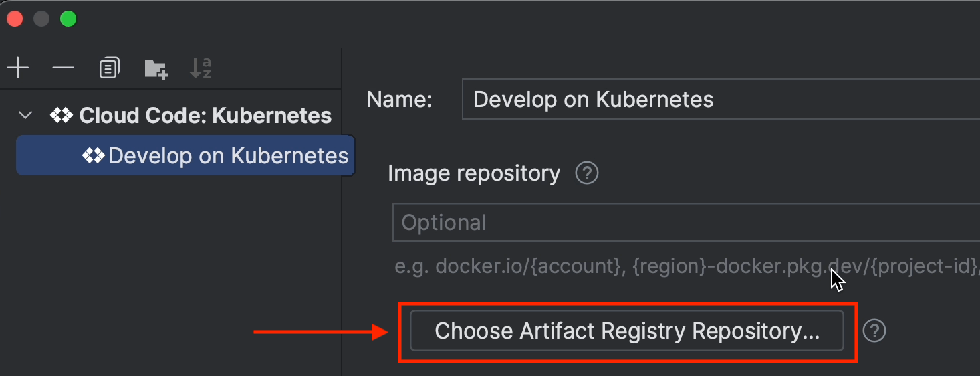
Task: Open help beside Choose Artifact Registry button
Action: pyautogui.click(x=874, y=331)
